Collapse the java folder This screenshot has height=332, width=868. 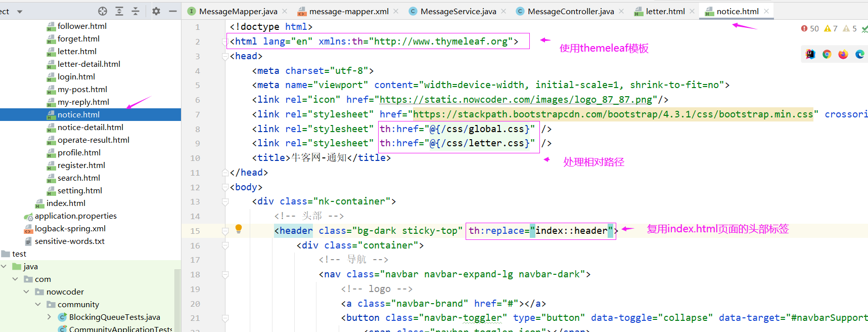point(4,266)
